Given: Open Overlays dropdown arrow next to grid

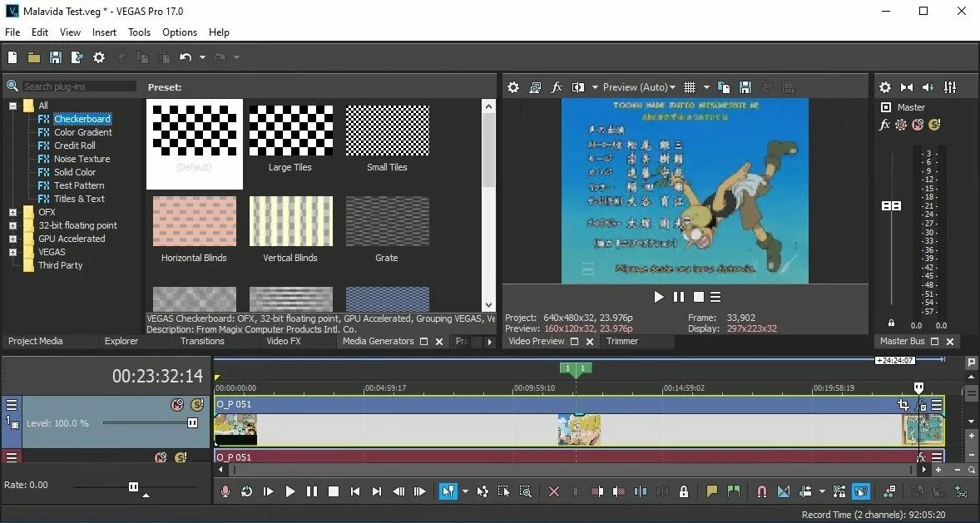Looking at the screenshot, I should pos(706,87).
